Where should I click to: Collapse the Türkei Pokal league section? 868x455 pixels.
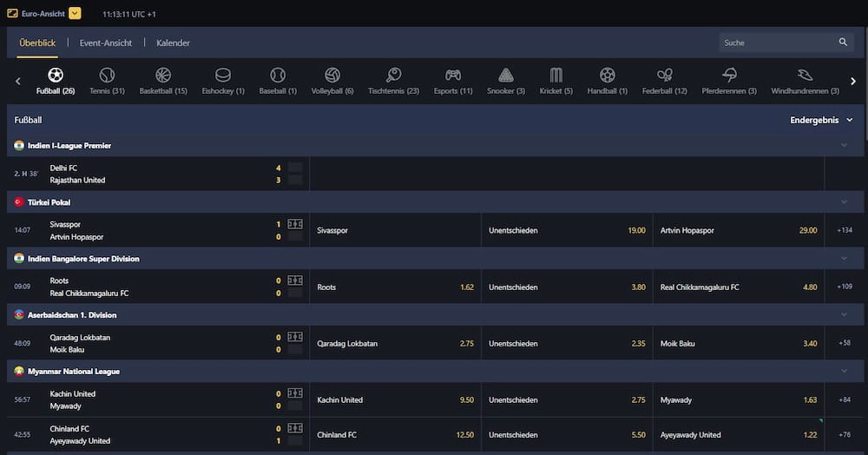(844, 202)
